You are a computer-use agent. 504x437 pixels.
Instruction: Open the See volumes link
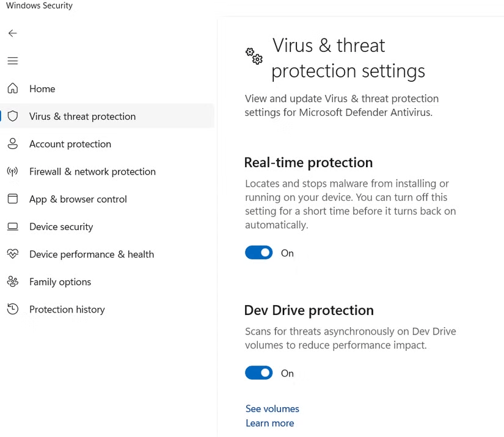272,408
